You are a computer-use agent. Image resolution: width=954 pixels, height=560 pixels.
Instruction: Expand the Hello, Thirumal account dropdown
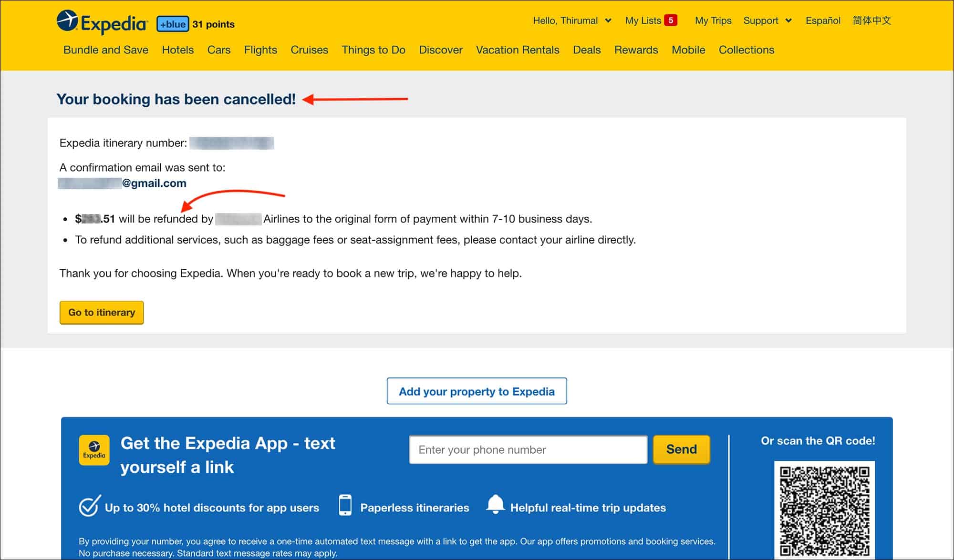coord(572,20)
